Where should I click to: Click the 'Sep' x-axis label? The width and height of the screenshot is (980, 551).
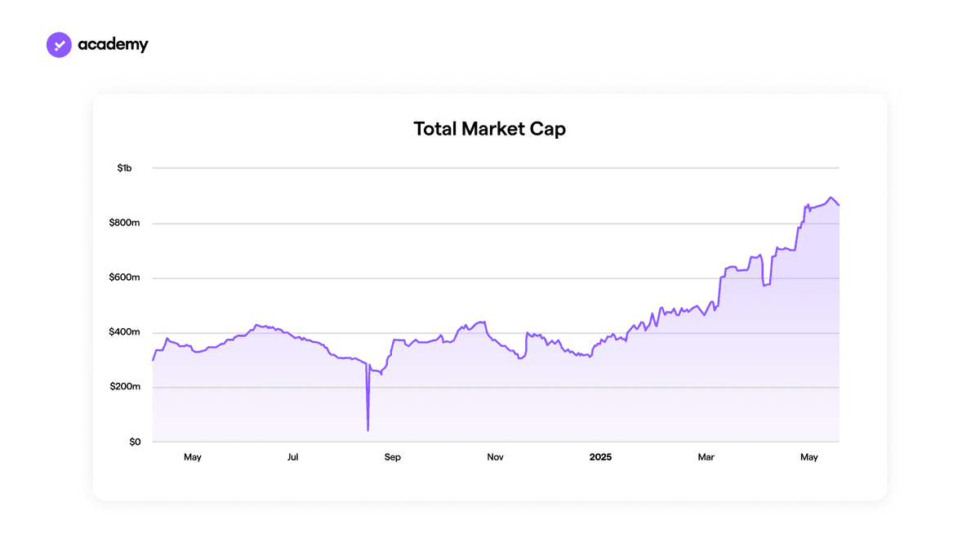click(x=393, y=457)
